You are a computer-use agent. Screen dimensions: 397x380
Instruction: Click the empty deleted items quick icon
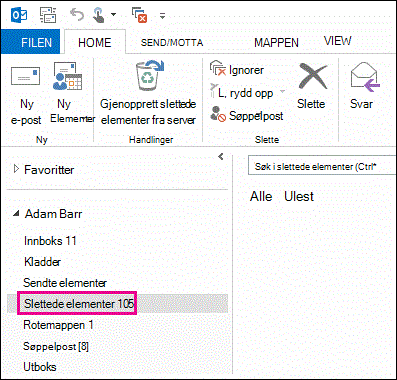pyautogui.click(x=140, y=15)
